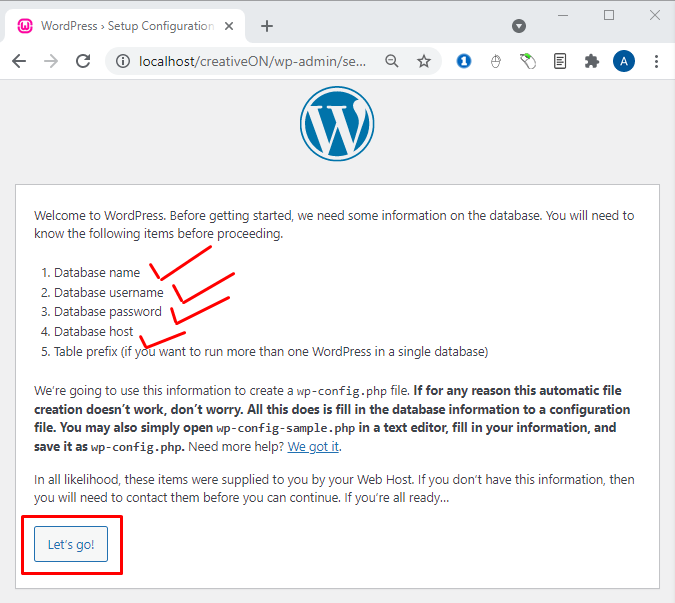Open the Extensions puzzle piece menu
675x603 pixels.
point(592,61)
